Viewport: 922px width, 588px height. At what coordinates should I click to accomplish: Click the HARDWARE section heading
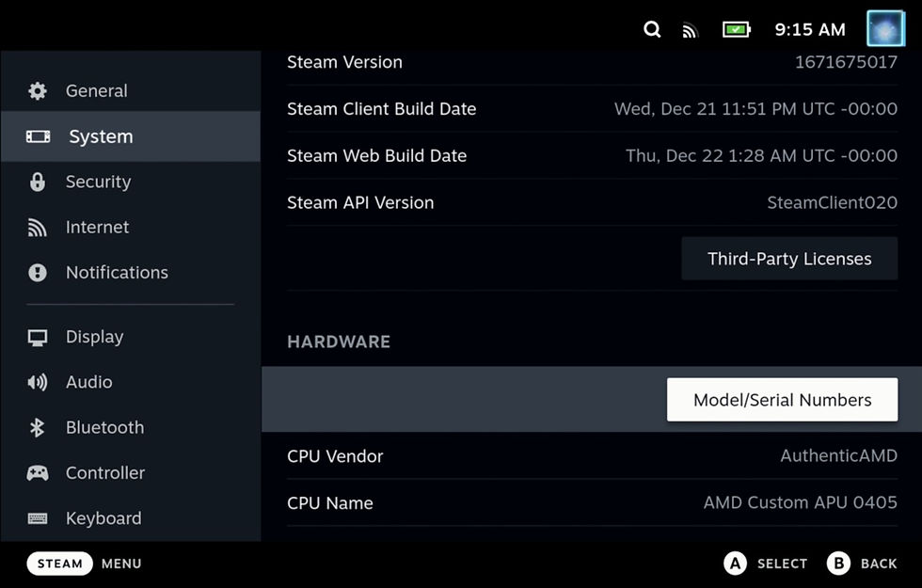(x=339, y=342)
